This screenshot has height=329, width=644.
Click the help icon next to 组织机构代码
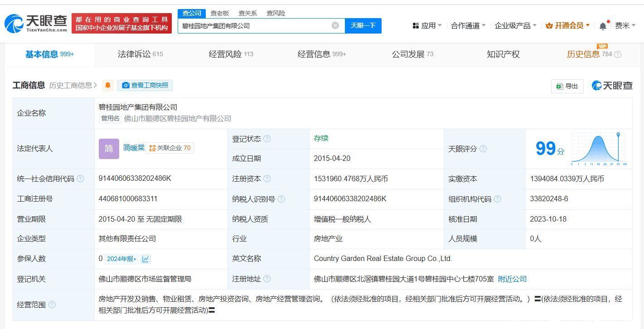tap(497, 199)
